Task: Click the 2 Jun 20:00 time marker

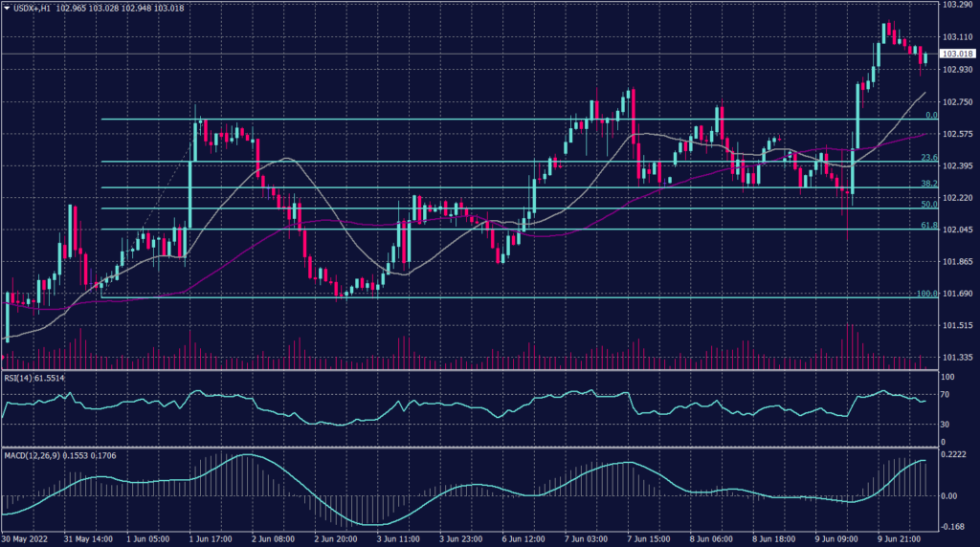Action: tap(334, 539)
